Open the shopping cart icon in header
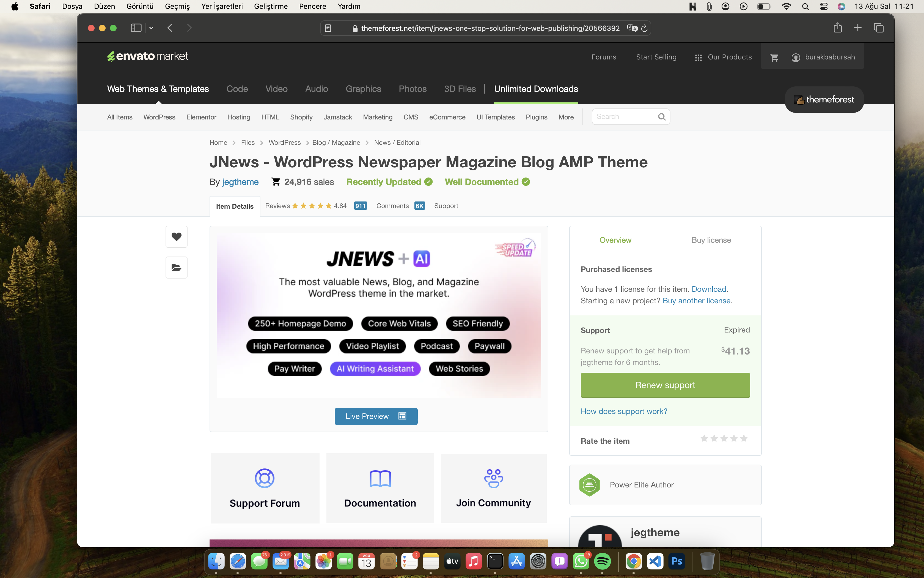This screenshot has height=578, width=924. (x=774, y=57)
